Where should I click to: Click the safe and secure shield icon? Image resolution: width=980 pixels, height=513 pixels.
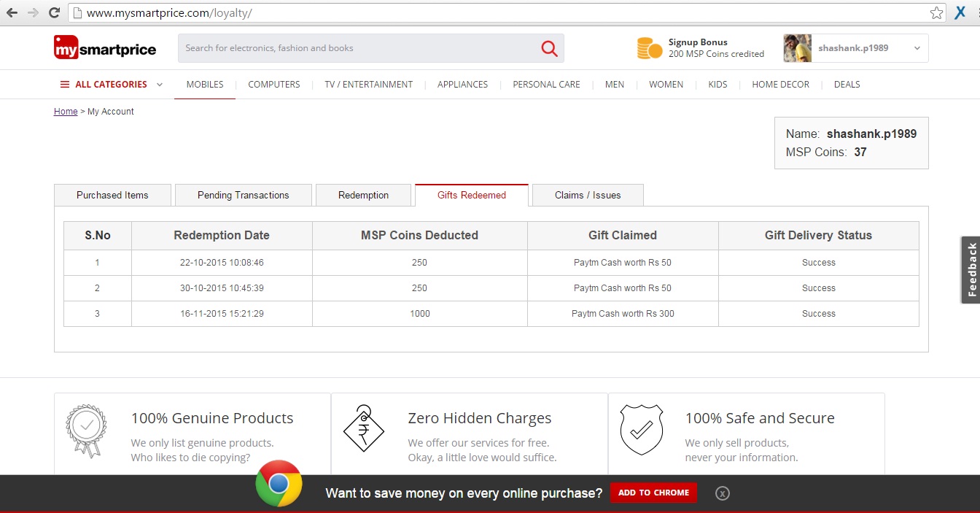pos(641,430)
